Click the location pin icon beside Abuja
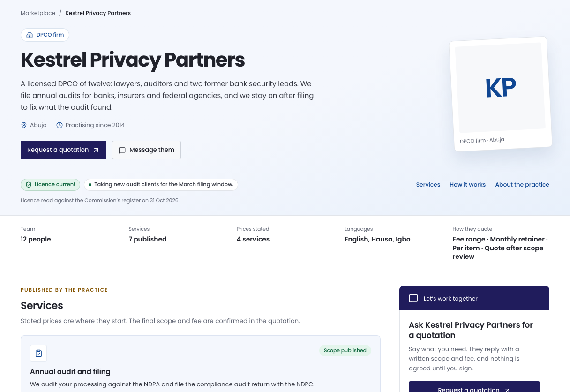570x392 pixels. [24, 125]
